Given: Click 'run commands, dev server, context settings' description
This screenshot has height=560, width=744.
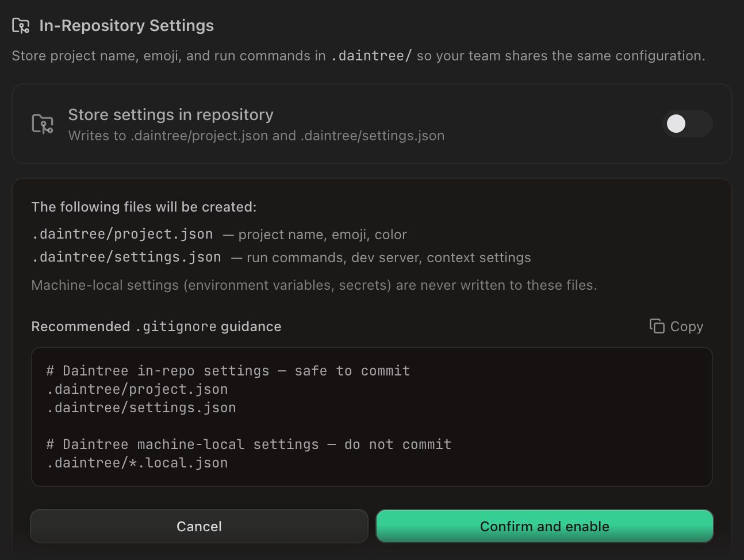Looking at the screenshot, I should point(389,258).
